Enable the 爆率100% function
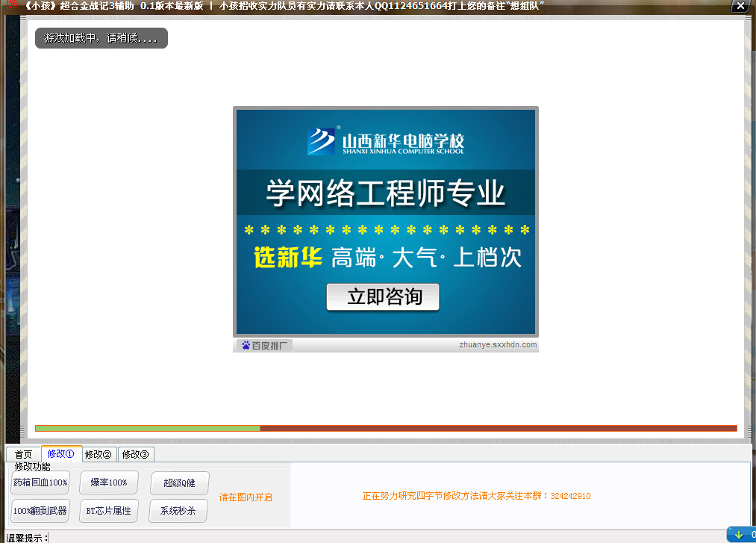Image resolution: width=756 pixels, height=543 pixels. [x=109, y=483]
